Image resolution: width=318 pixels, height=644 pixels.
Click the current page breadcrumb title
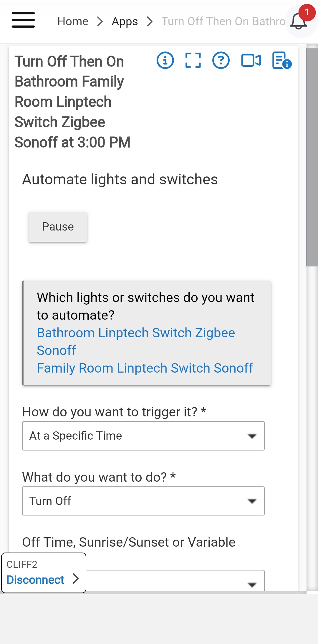223,21
